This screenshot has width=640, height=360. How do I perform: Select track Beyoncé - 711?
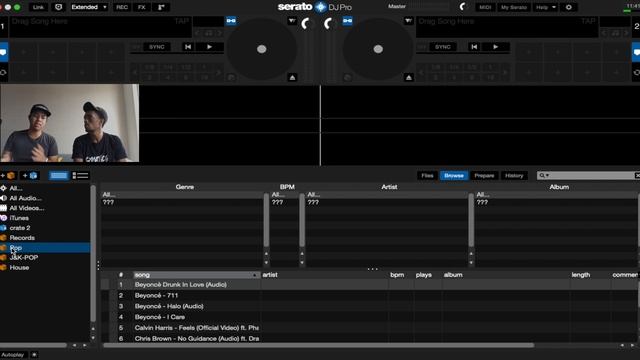[x=156, y=296]
